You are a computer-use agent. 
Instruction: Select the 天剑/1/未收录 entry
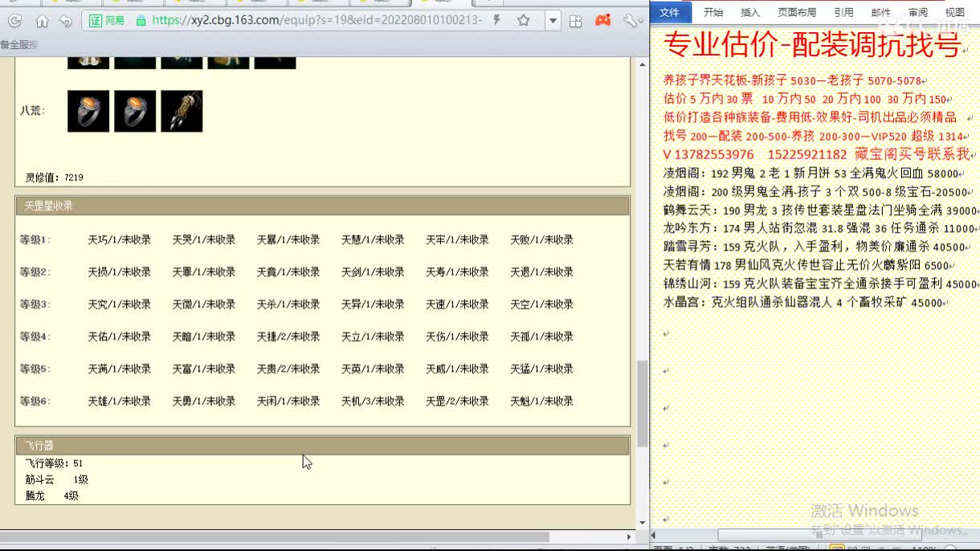point(373,271)
